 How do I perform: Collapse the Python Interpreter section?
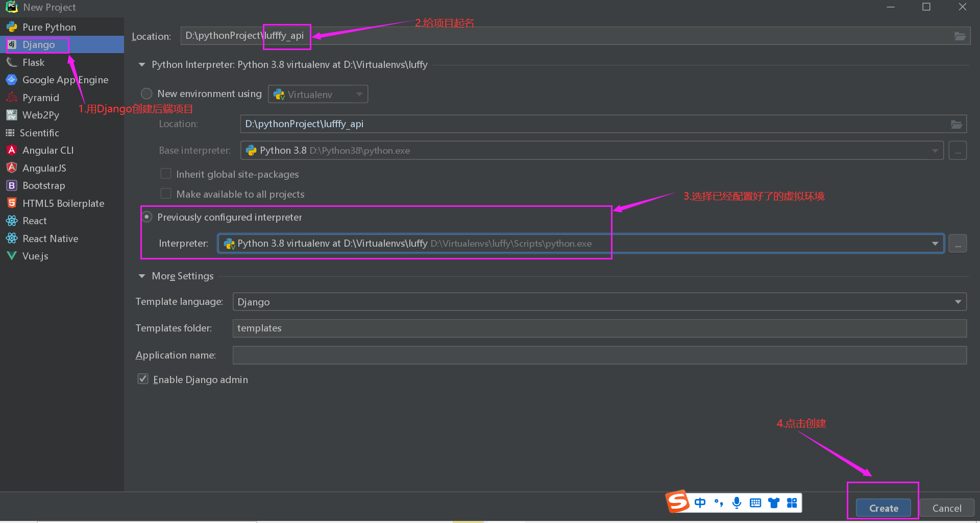pos(142,65)
